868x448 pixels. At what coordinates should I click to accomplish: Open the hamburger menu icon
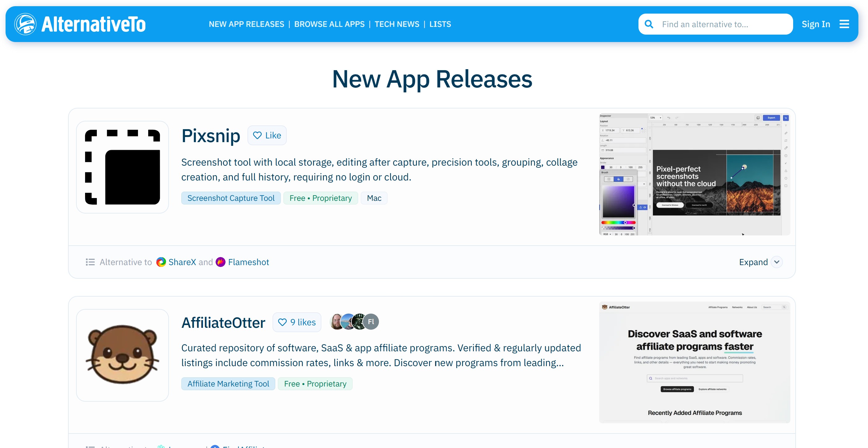coord(844,24)
